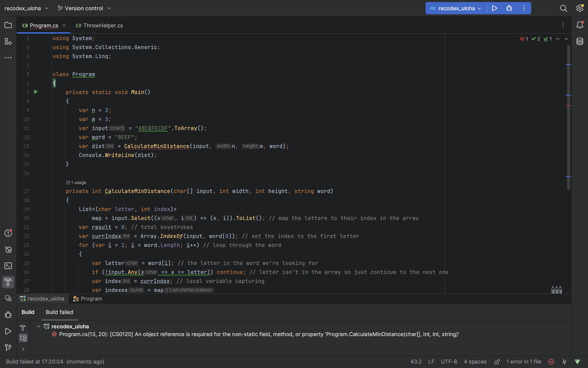Click the lambda icon in status bar

pos(564,362)
